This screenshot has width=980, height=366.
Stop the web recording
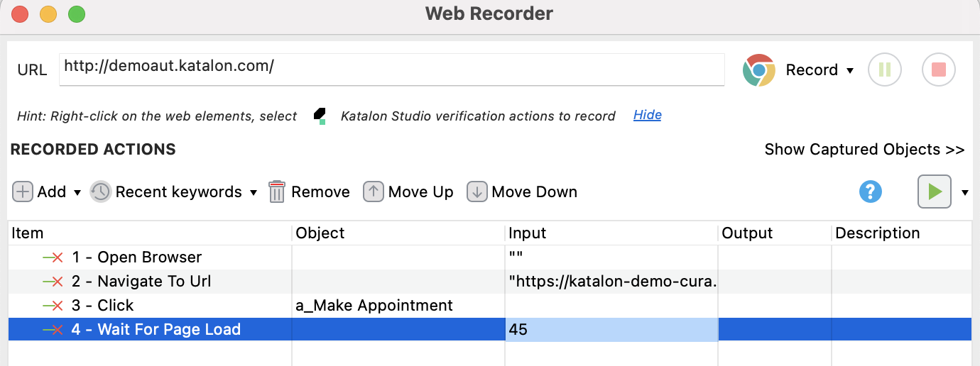click(x=938, y=70)
